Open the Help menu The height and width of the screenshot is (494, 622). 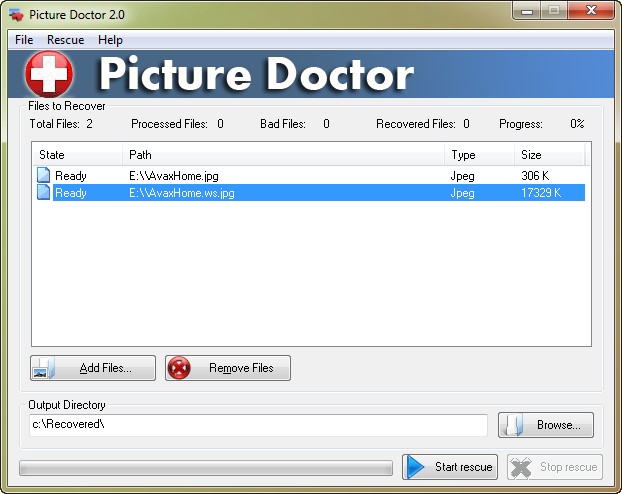point(110,40)
